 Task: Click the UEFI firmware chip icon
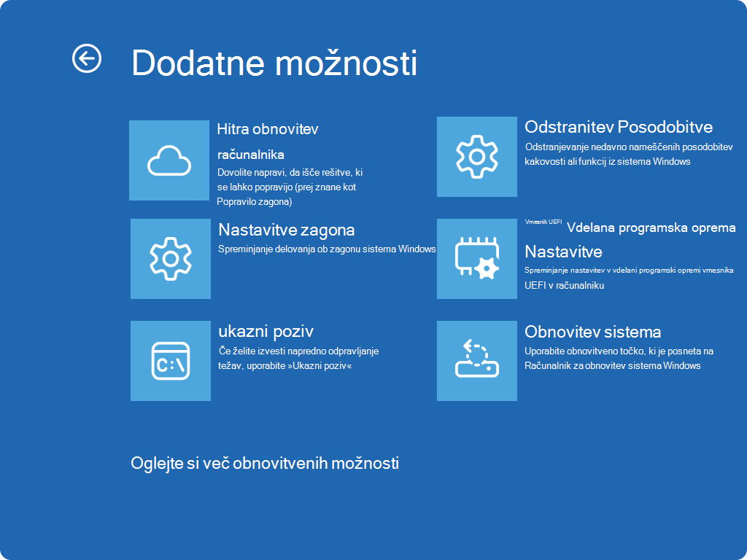click(477, 259)
